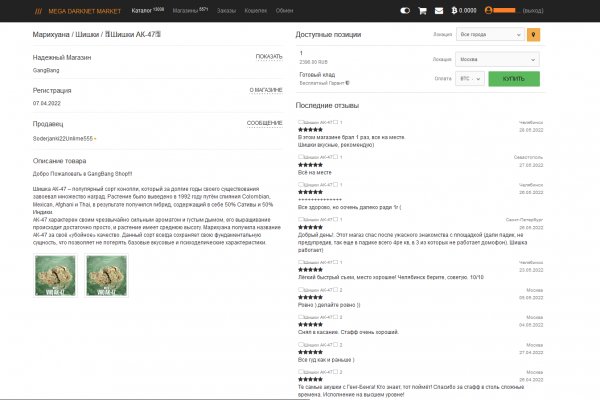Click the bitcoin balance icon
The width and height of the screenshot is (600, 400).
pyautogui.click(x=453, y=10)
